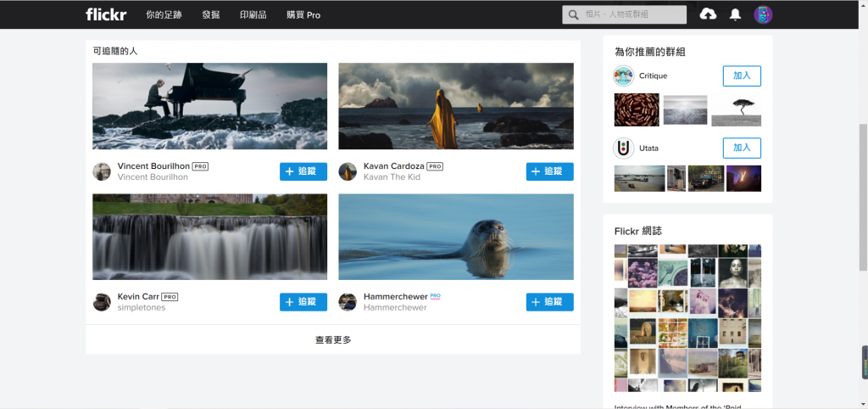The image size is (868, 409).
Task: Click PRO badge next to Kavan Cardoza
Action: pos(435,166)
